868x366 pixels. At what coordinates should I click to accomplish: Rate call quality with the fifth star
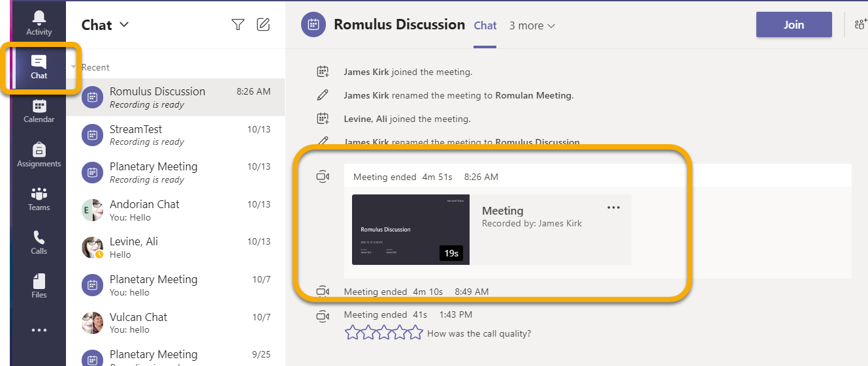(x=415, y=333)
